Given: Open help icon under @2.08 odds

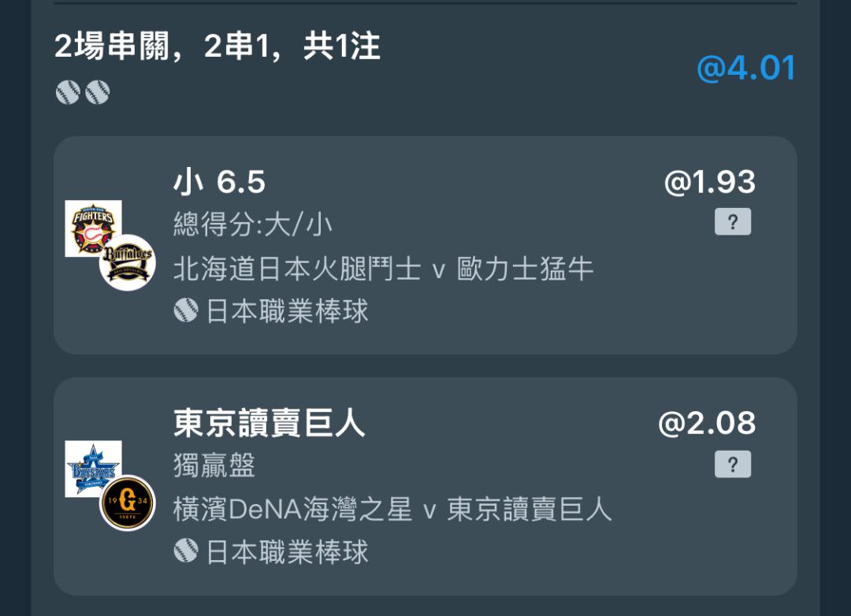Looking at the screenshot, I should tap(733, 464).
